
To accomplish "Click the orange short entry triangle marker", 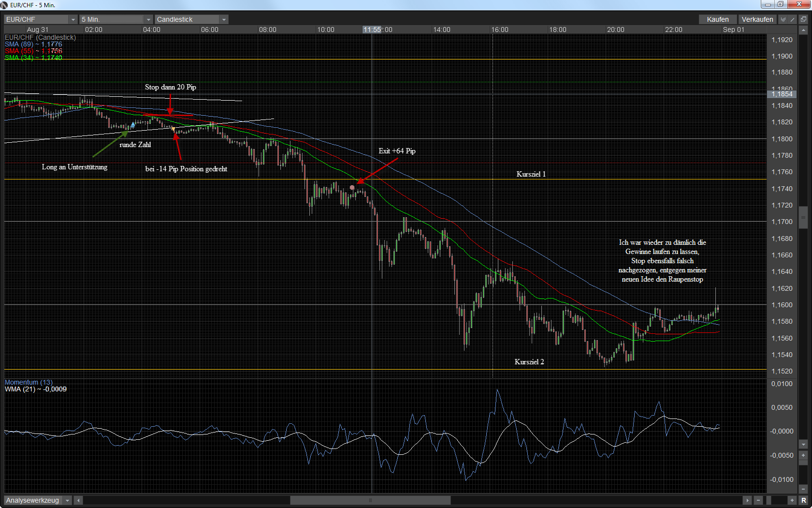I will (x=174, y=129).
